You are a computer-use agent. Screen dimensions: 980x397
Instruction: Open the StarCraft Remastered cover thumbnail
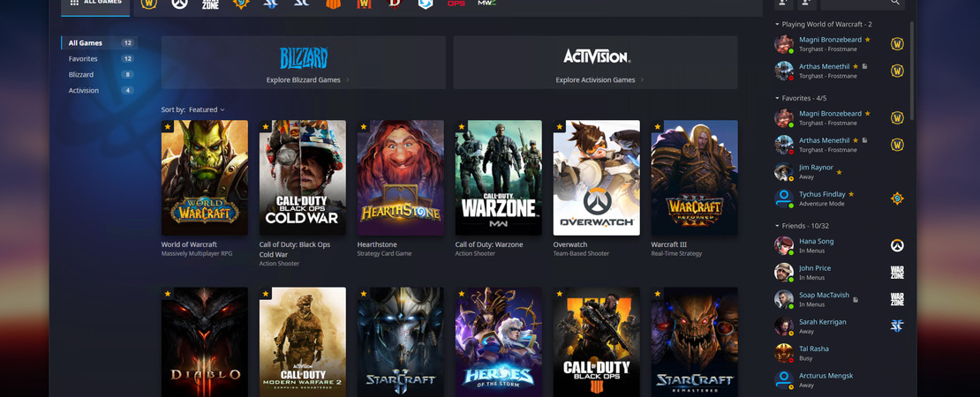(694, 342)
